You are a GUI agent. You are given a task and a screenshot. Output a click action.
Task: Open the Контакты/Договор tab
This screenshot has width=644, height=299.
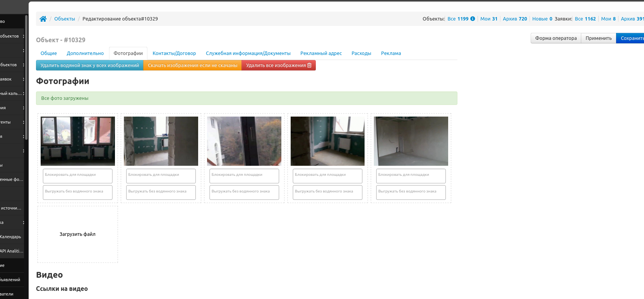point(174,53)
